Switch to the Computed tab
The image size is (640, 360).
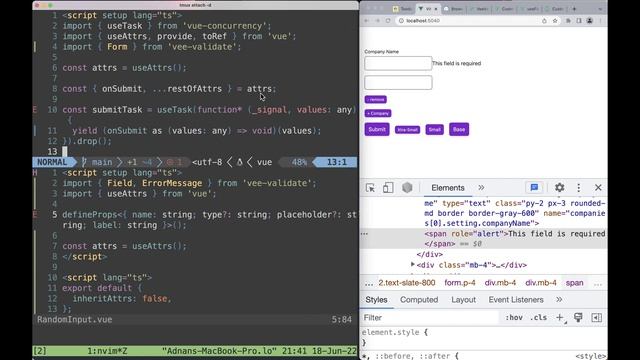(x=419, y=300)
